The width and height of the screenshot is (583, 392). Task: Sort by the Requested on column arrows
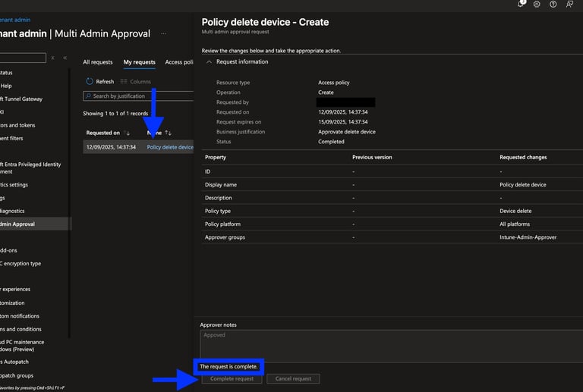coord(127,133)
